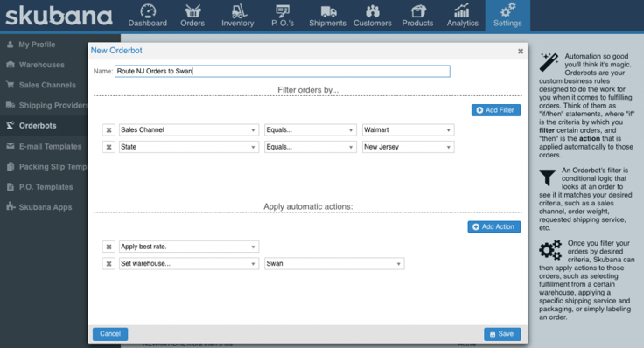Open the Customers people icon
Image resolution: width=644 pixels, height=348 pixels.
tap(373, 11)
